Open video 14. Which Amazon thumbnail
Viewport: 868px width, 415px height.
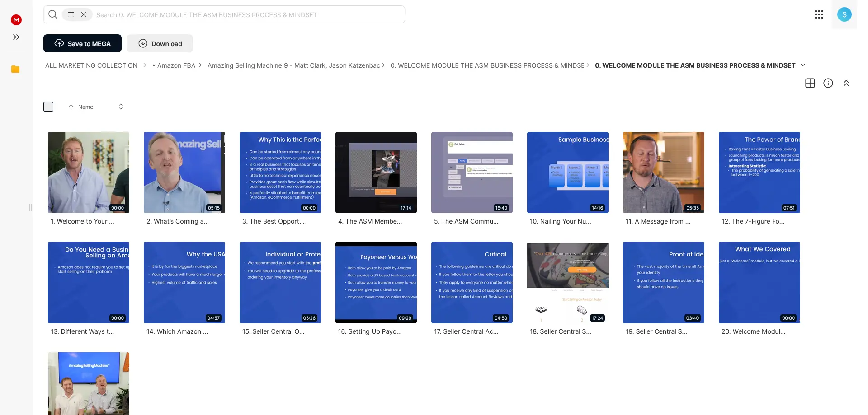pos(184,283)
